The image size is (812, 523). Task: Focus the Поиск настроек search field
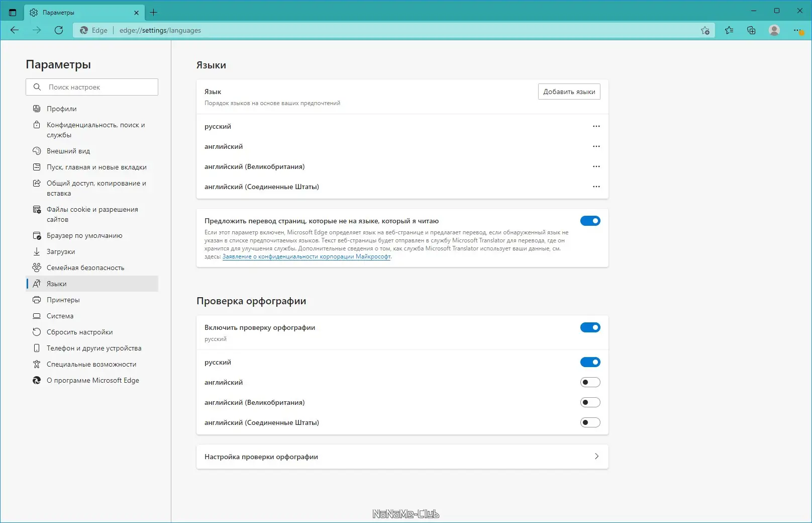click(92, 87)
